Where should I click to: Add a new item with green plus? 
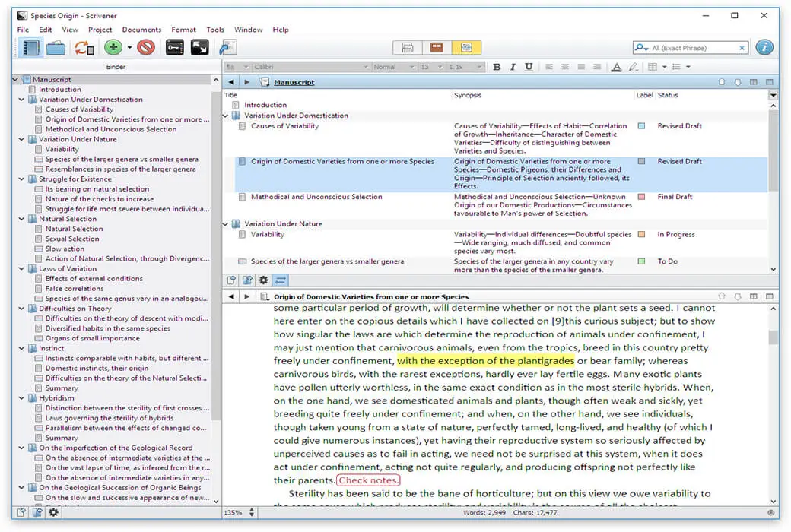click(x=113, y=47)
